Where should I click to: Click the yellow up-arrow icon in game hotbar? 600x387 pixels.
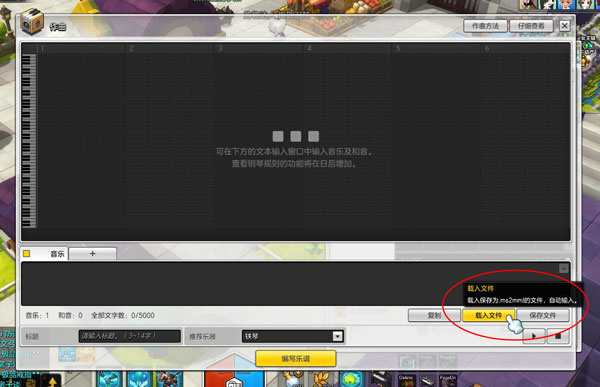click(x=52, y=380)
